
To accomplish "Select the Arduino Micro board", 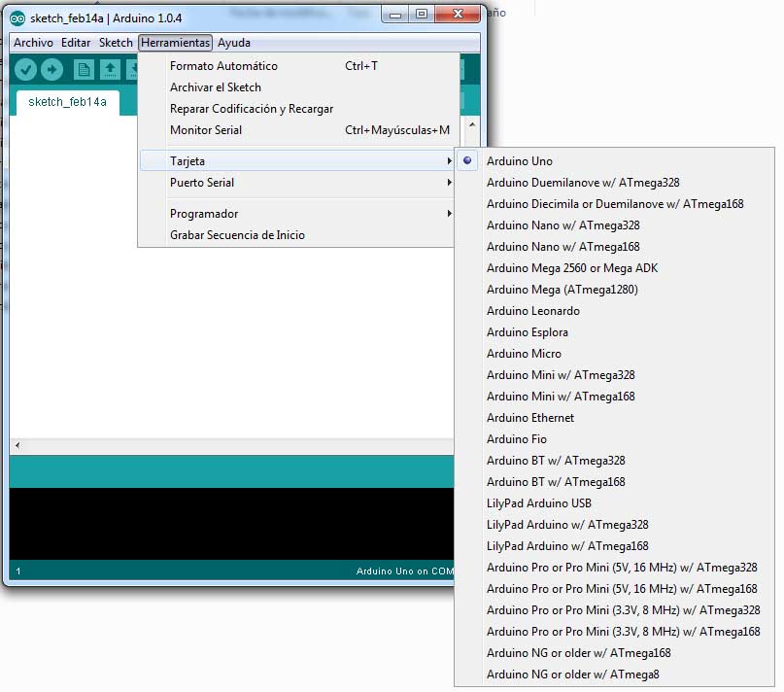I will tap(615, 354).
